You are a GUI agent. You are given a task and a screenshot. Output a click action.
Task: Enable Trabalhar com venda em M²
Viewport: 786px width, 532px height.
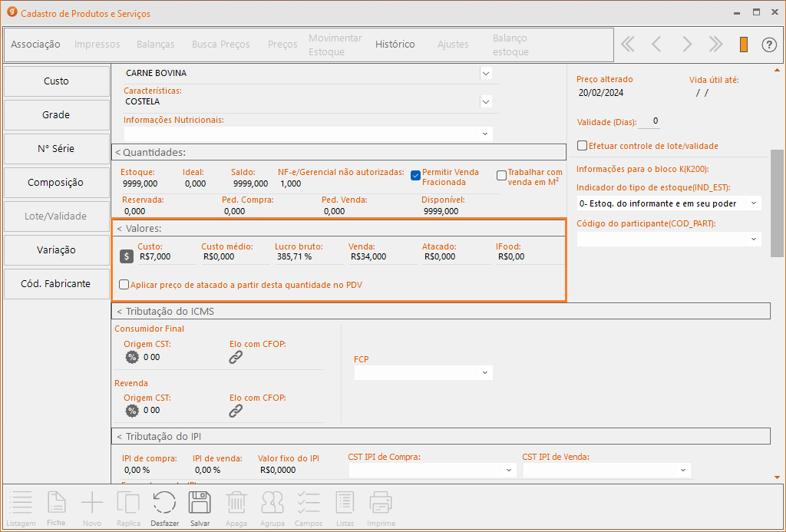501,176
